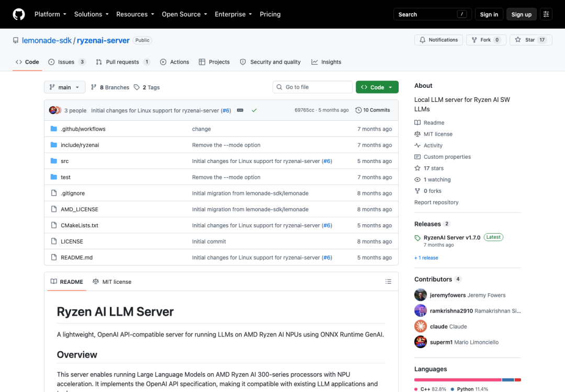The image size is (565, 392).
Task: Open the Insights tab
Action: tap(326, 62)
